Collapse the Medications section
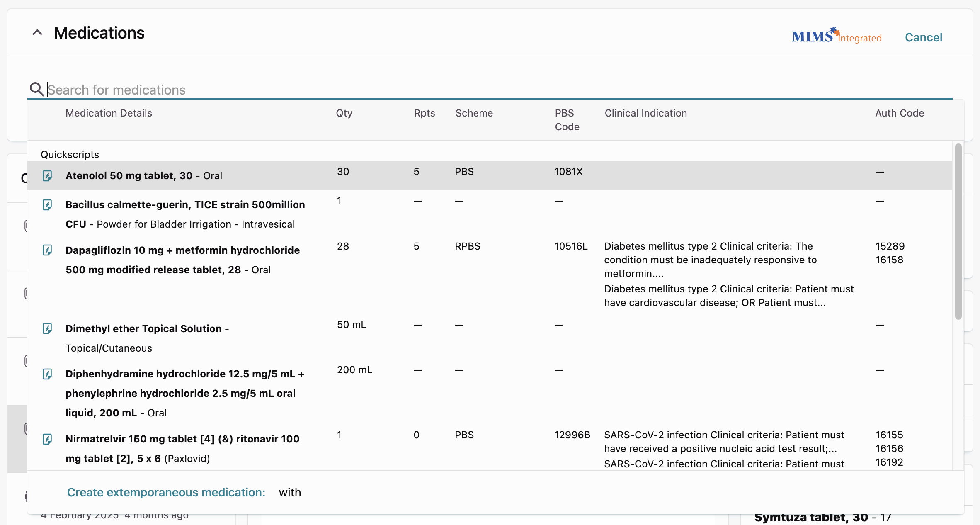 tap(37, 32)
